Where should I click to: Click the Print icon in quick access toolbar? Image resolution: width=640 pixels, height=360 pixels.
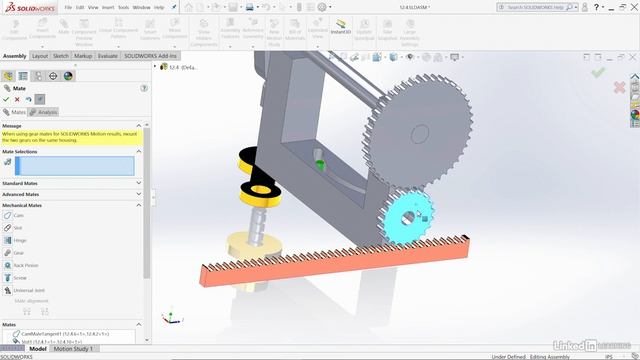click(x=249, y=7)
